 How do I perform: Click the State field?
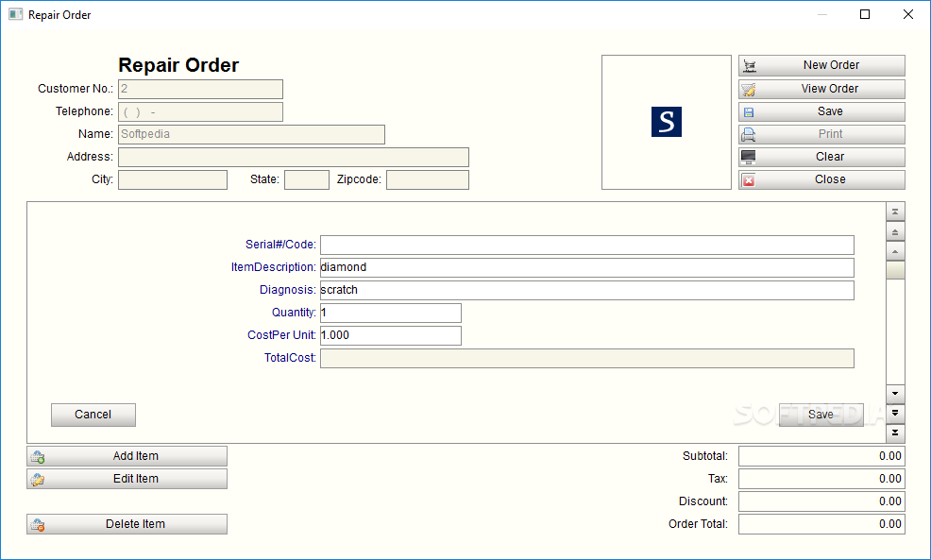(x=307, y=179)
